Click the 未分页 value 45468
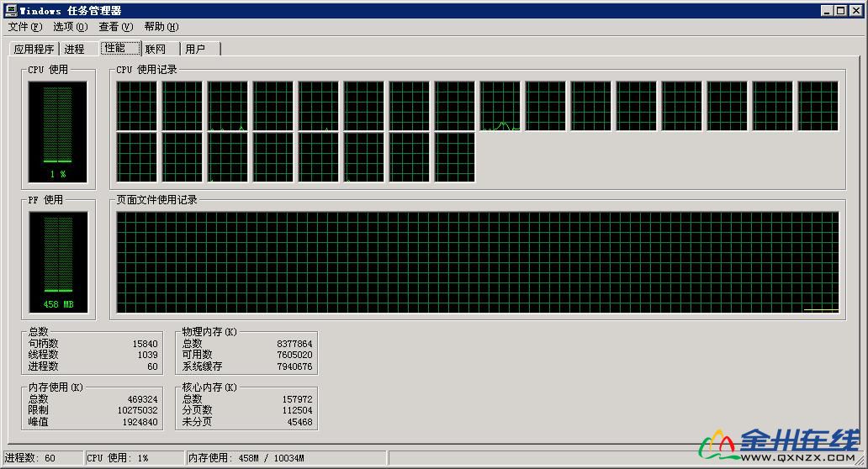This screenshot has width=868, height=469. (x=299, y=422)
